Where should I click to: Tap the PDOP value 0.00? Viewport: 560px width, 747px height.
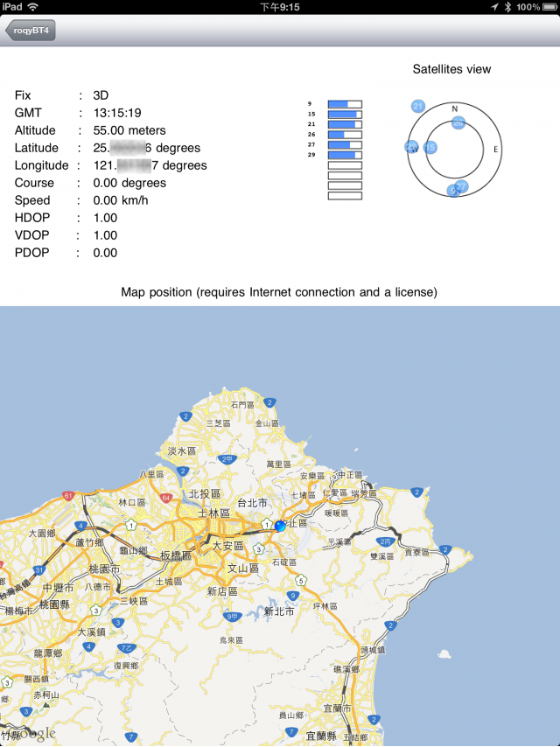coord(105,253)
